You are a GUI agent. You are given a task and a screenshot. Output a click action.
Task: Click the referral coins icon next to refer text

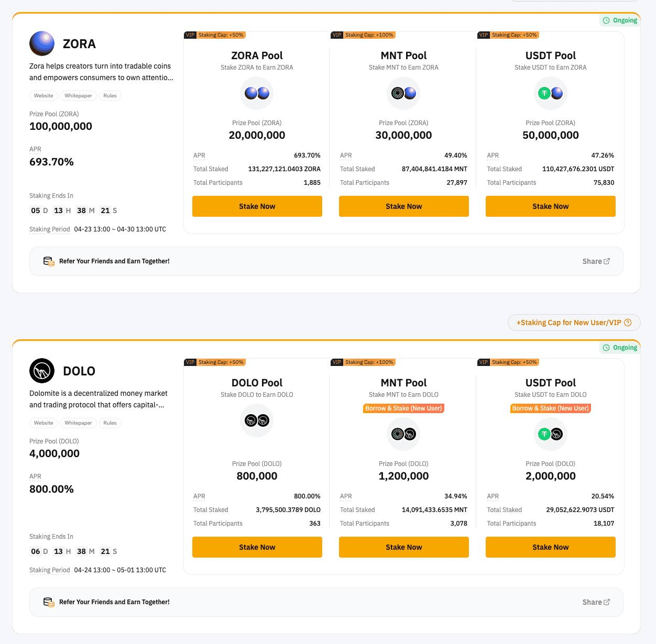coord(49,261)
